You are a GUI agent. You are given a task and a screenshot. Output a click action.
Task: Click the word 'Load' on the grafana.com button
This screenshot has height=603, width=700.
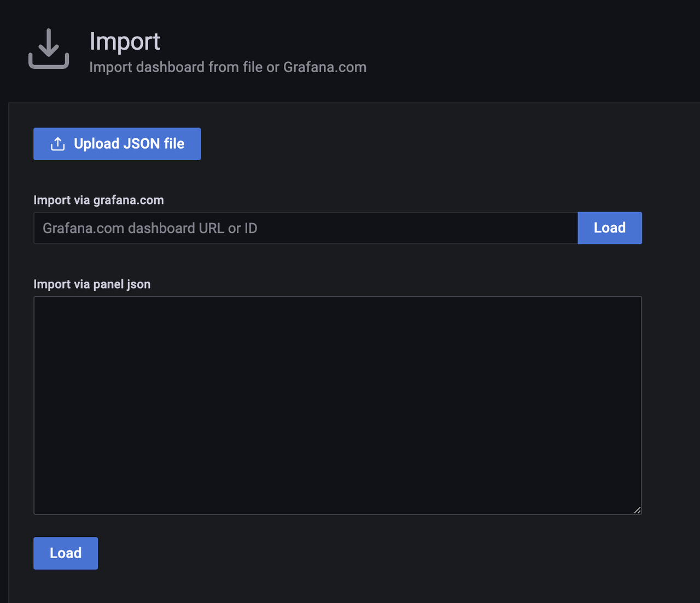click(x=610, y=228)
